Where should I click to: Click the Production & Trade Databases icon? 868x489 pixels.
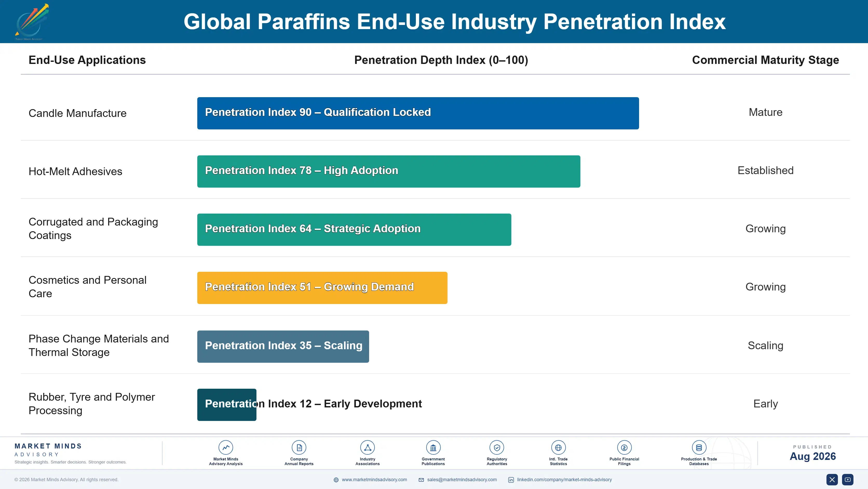coord(699,447)
